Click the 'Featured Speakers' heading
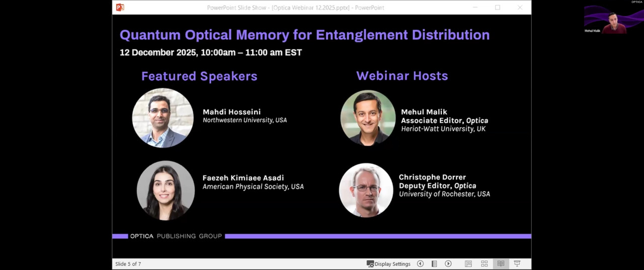 [x=199, y=76]
